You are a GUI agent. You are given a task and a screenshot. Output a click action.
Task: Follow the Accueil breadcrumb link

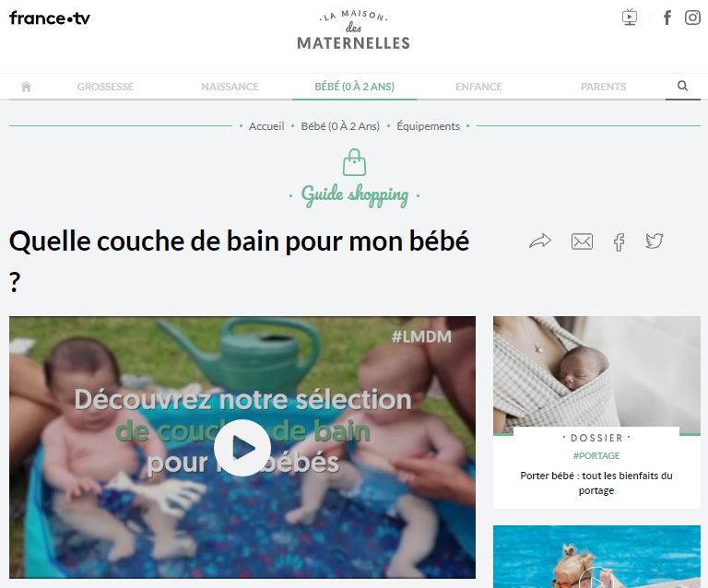tap(266, 126)
